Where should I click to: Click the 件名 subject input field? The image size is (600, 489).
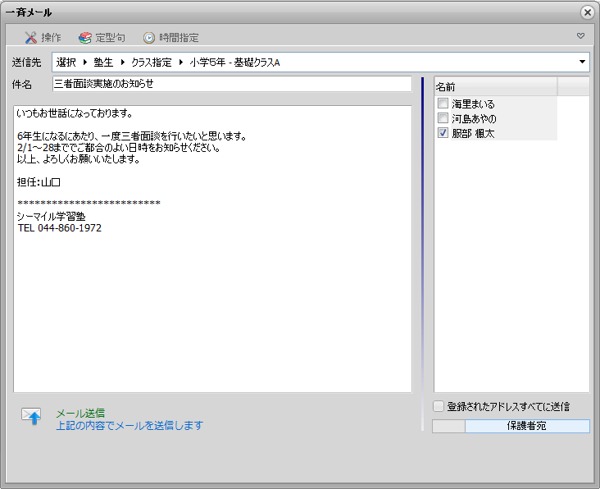(x=230, y=84)
